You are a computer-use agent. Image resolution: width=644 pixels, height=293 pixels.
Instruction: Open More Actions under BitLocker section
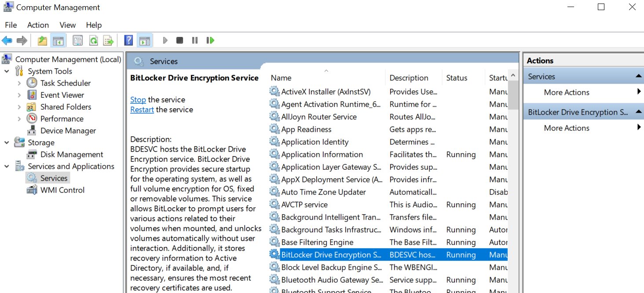(567, 128)
